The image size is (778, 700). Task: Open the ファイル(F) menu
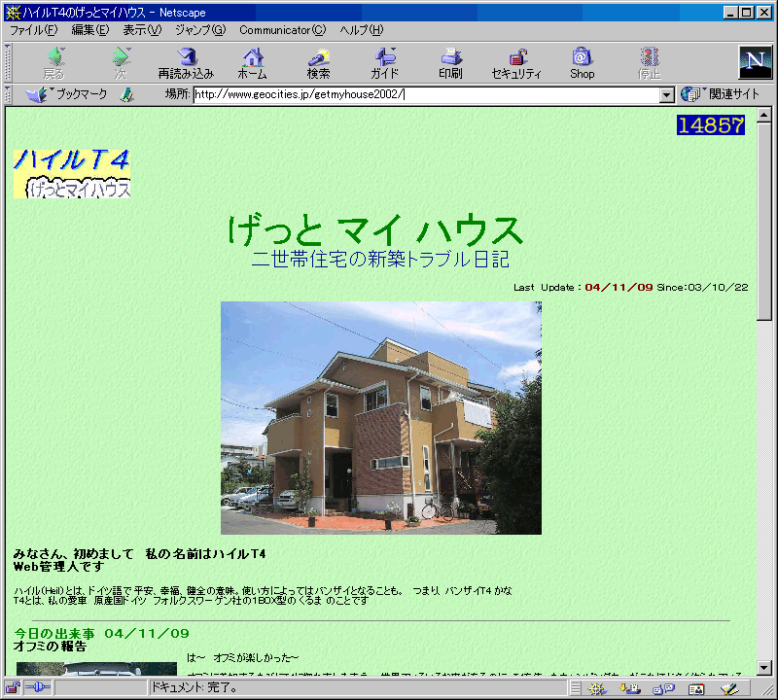point(34,30)
